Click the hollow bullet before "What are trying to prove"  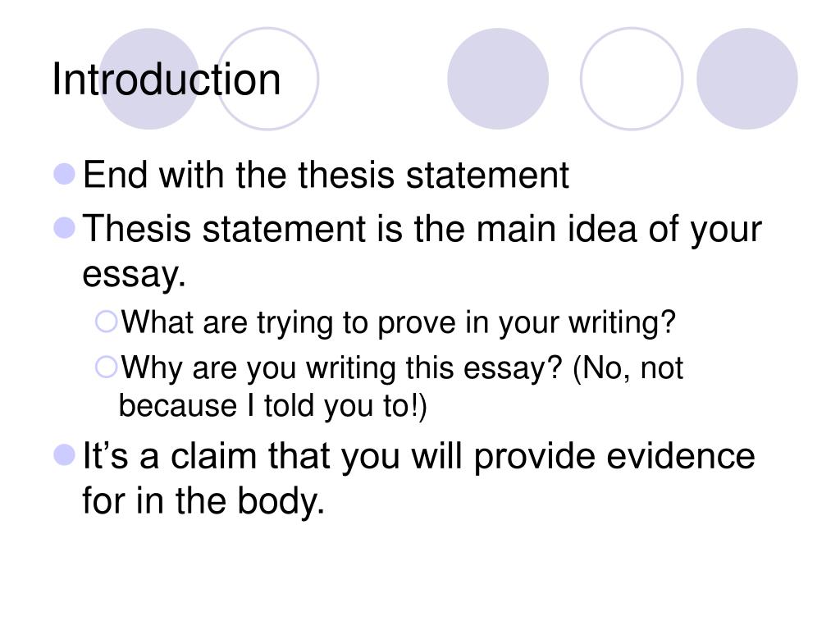[x=106, y=322]
